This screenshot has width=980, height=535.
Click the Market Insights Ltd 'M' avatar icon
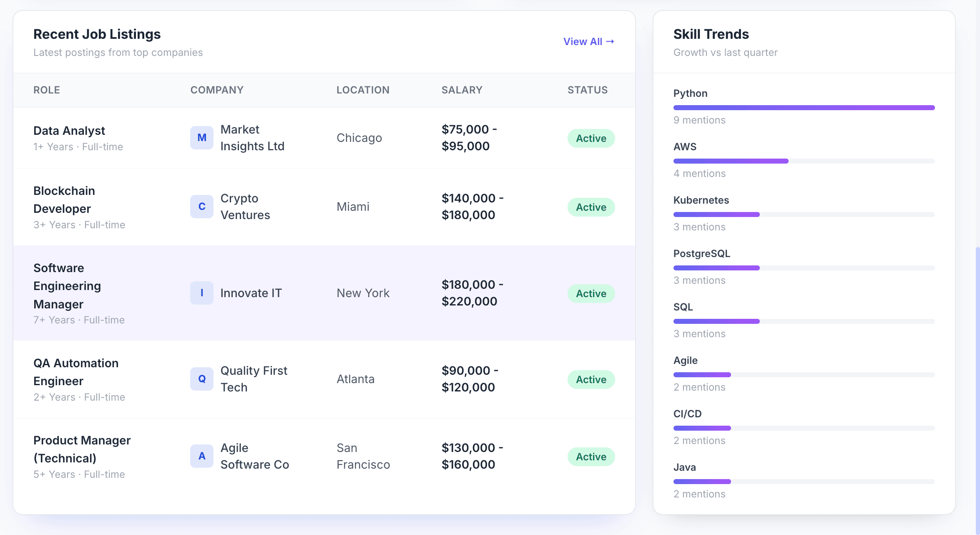point(202,138)
